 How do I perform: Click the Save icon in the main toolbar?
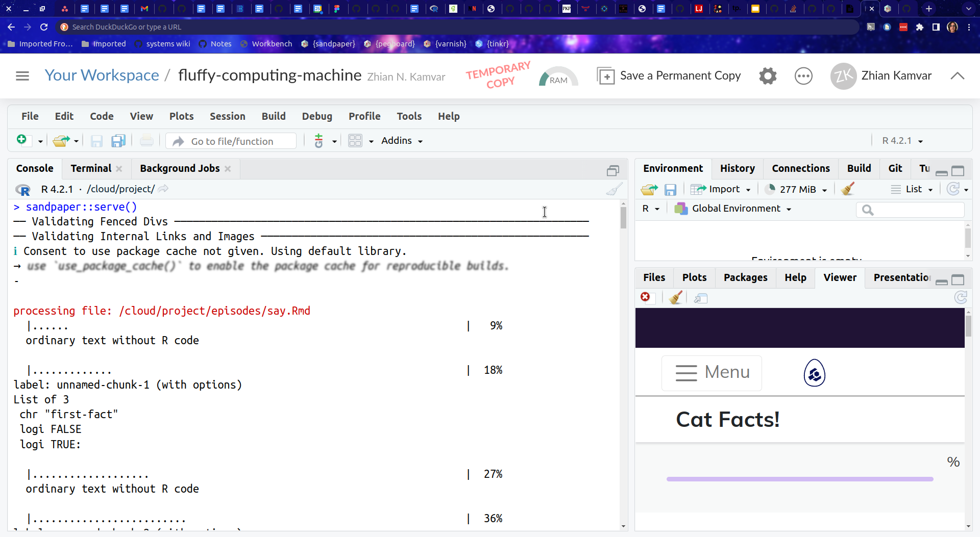96,140
